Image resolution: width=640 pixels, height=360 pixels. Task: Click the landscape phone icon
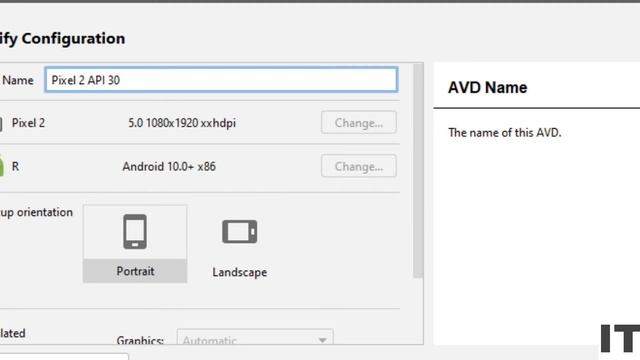[x=240, y=232]
